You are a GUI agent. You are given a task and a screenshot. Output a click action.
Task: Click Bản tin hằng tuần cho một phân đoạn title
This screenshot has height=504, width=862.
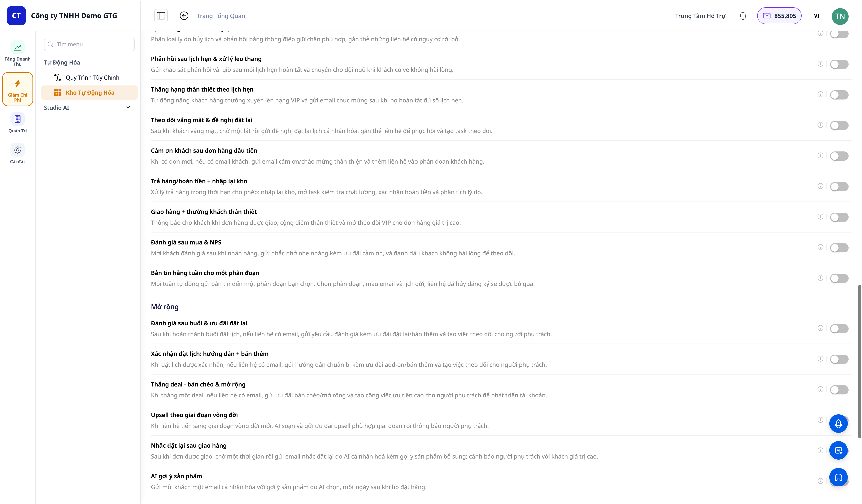coord(205,273)
